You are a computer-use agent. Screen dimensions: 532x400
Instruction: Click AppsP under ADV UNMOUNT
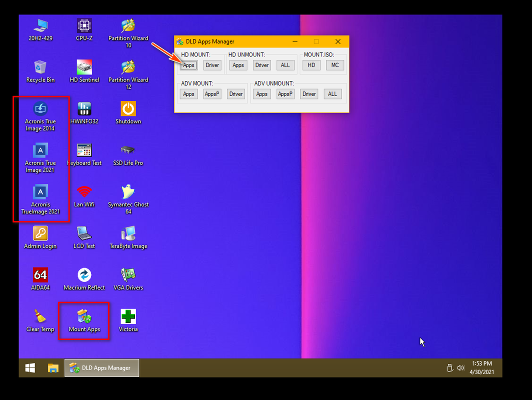click(x=285, y=94)
